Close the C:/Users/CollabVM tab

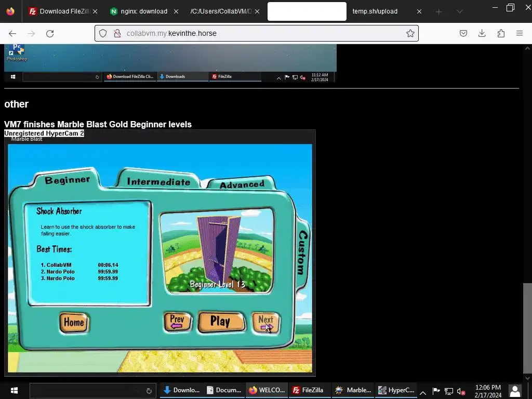257,11
